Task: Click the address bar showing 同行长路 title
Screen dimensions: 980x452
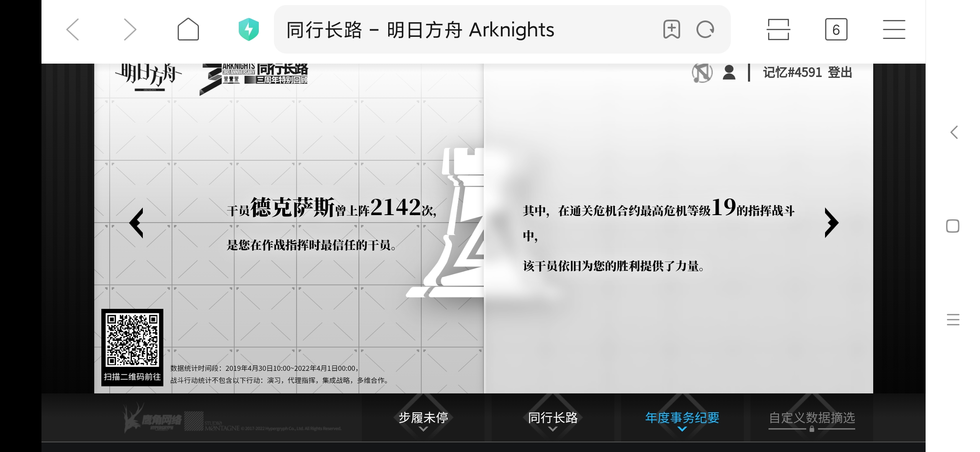Action: click(x=502, y=29)
